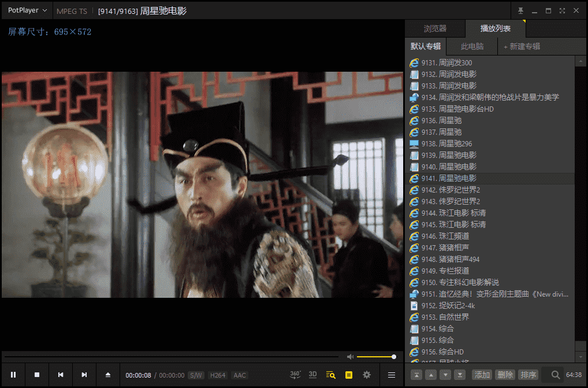The width and height of the screenshot is (588, 388).
Task: Toggle the pin always-on-top icon
Action: 520,10
